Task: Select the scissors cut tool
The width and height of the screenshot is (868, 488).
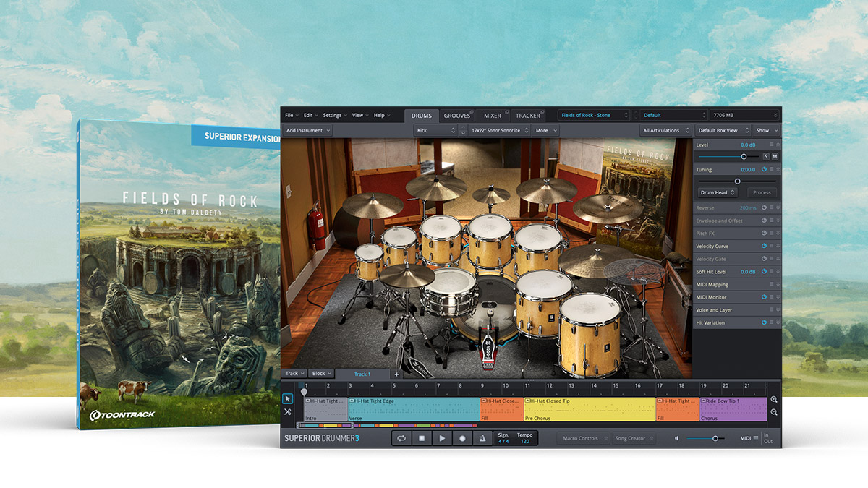Action: [287, 412]
